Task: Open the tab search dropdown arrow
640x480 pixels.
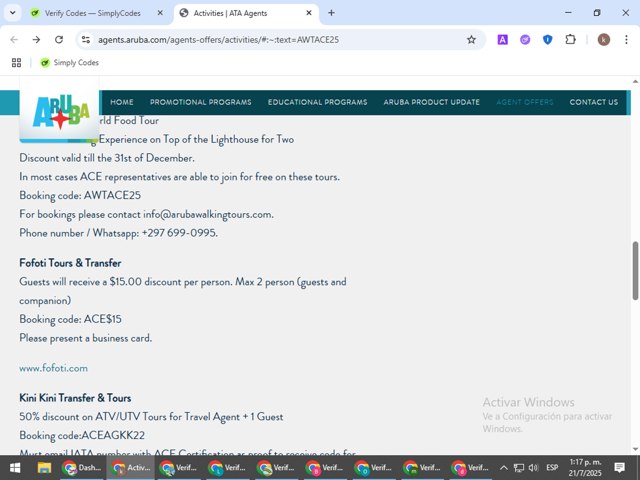Action: pyautogui.click(x=13, y=13)
